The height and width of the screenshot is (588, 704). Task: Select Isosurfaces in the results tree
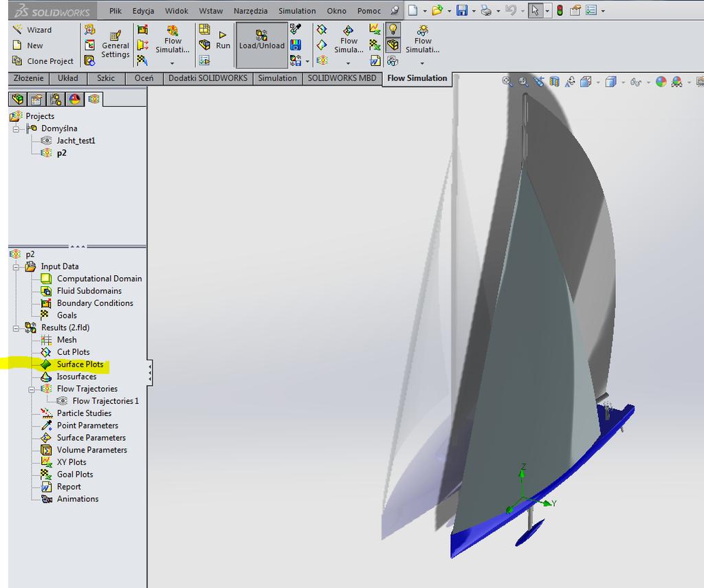pyautogui.click(x=76, y=377)
